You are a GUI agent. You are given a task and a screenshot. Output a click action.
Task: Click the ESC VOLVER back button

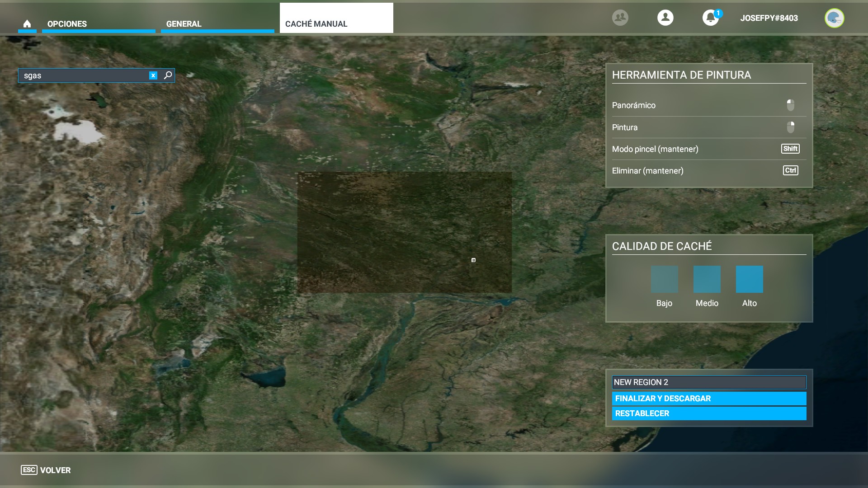46,470
